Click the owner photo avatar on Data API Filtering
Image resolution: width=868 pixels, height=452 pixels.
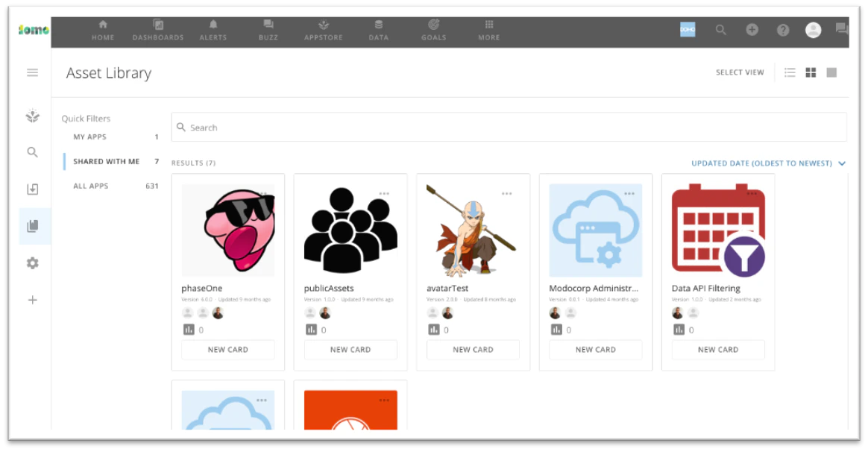pos(678,313)
